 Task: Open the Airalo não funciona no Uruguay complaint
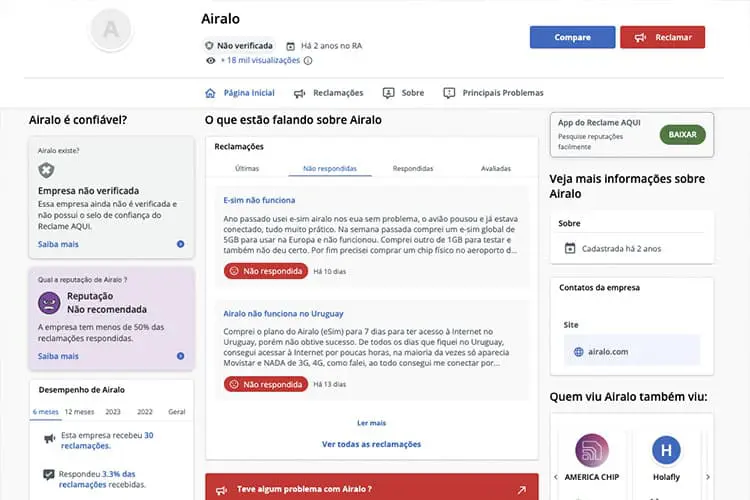[283, 314]
